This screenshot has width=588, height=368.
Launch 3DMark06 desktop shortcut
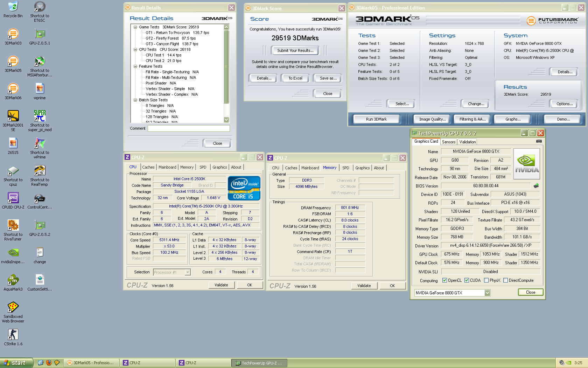click(x=13, y=91)
